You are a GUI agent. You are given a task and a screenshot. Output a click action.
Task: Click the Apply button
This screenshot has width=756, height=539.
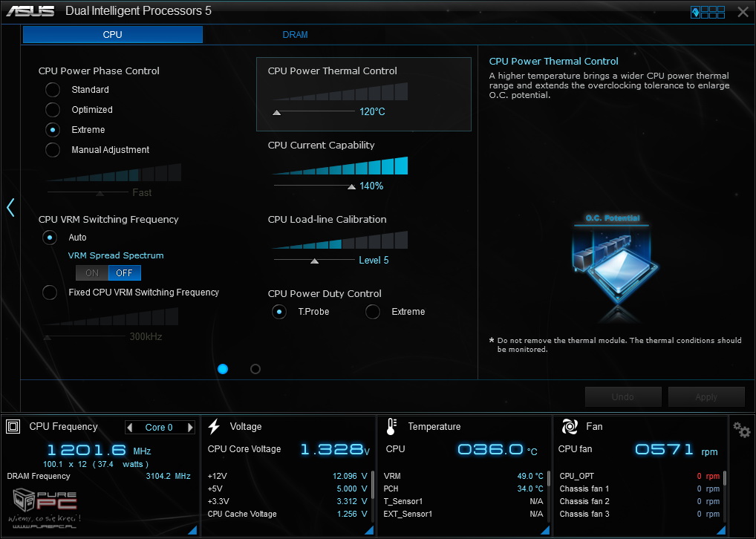tap(706, 396)
